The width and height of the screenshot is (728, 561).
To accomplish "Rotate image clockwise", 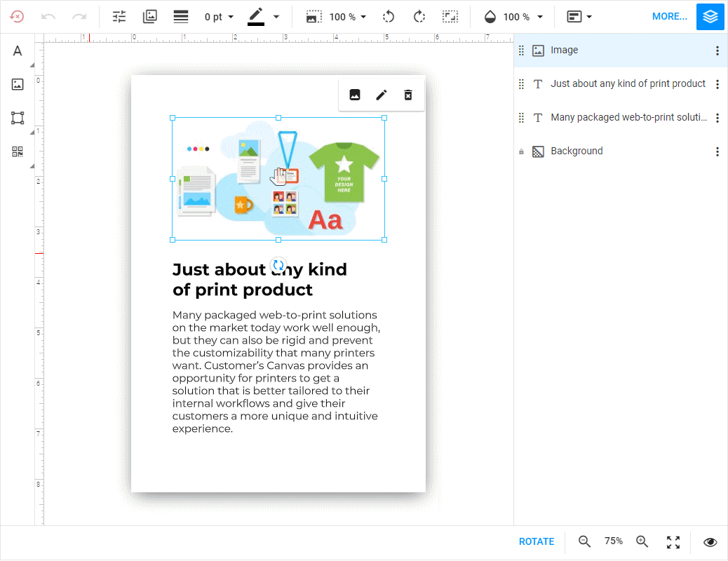I will 419,17.
